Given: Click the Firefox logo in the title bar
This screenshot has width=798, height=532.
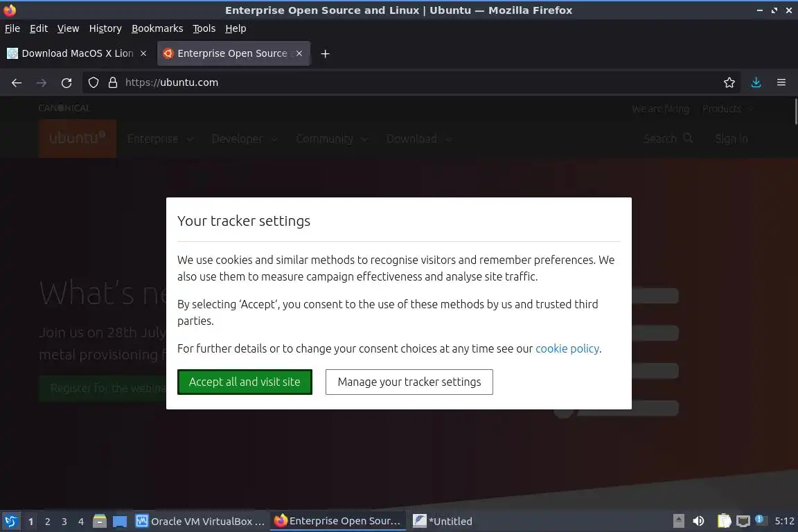Looking at the screenshot, I should click(x=10, y=10).
